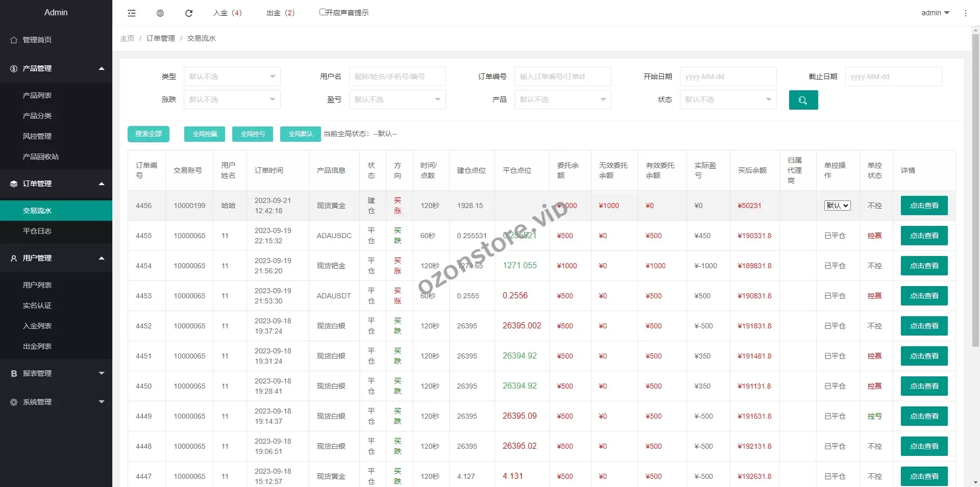Open the 类型 dropdown filter
The image size is (980, 487).
tap(232, 76)
